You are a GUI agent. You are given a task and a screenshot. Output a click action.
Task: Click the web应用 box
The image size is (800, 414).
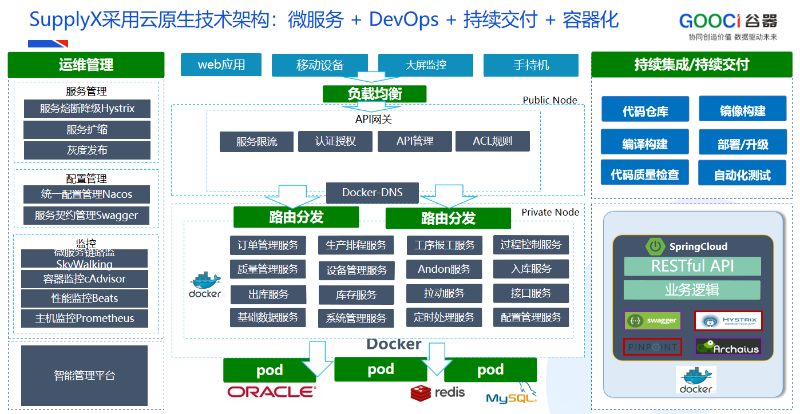click(221, 66)
